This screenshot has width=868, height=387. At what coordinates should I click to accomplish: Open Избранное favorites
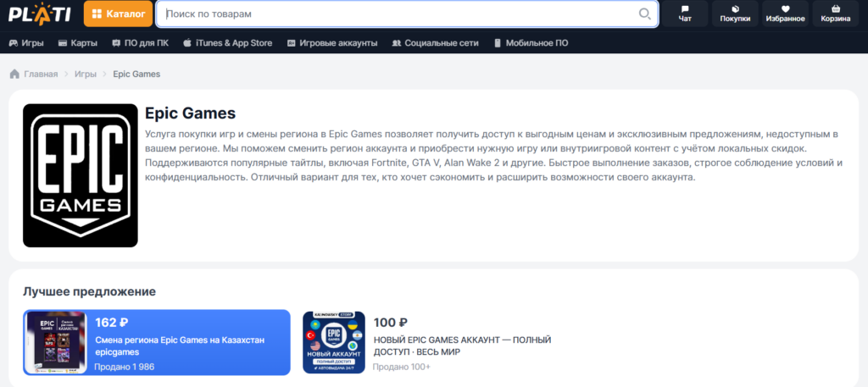tap(785, 14)
